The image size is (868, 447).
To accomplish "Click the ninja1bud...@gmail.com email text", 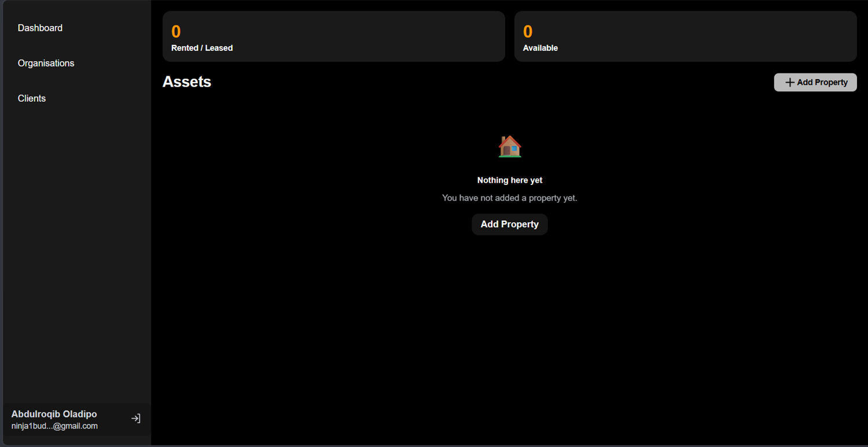I will click(x=54, y=426).
